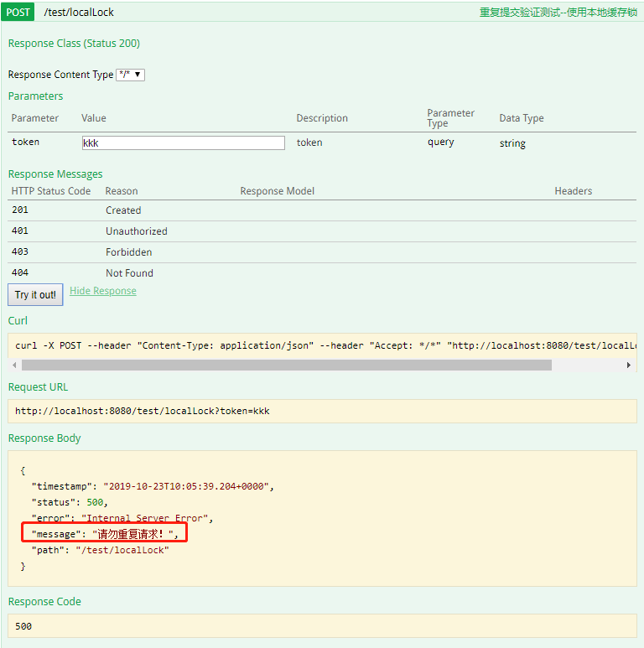Click the Forbidden reason text
This screenshot has height=648, width=644.
click(x=128, y=252)
